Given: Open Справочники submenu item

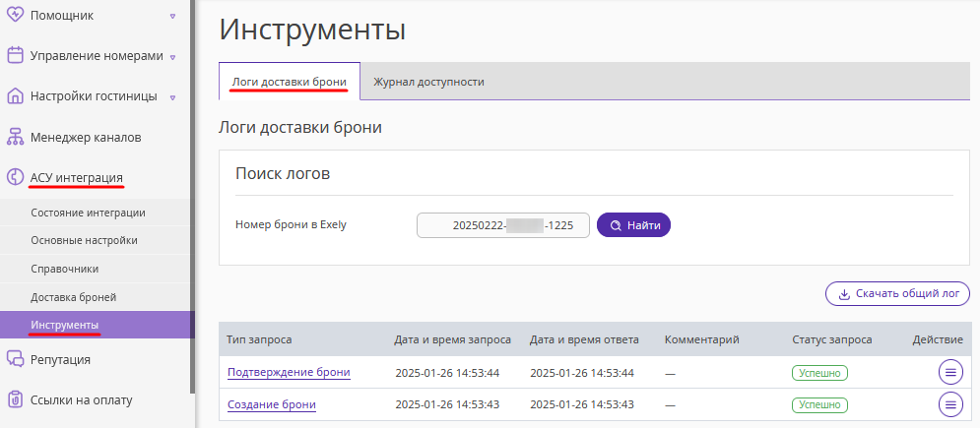Looking at the screenshot, I should (x=65, y=269).
